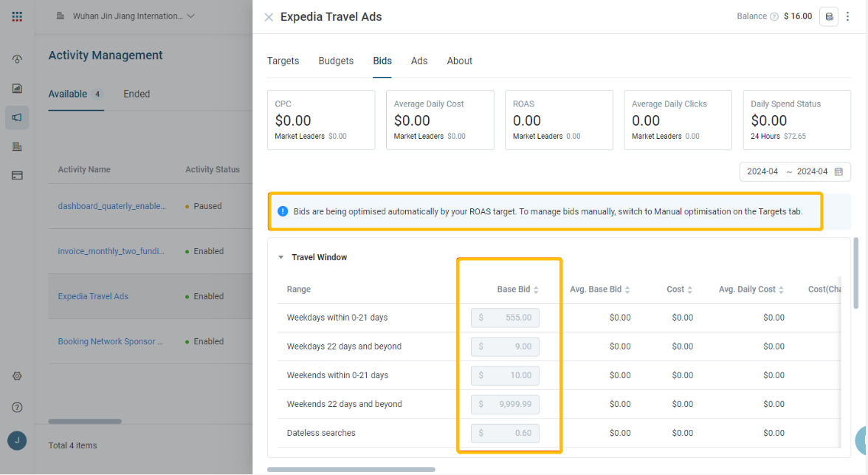Select the Bids tab
868x475 pixels.
coord(382,61)
